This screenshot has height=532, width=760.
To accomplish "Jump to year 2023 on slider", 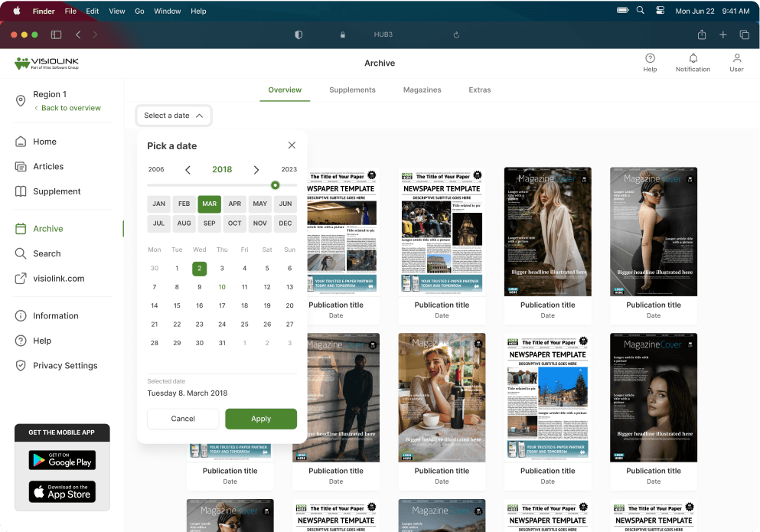I will click(289, 169).
